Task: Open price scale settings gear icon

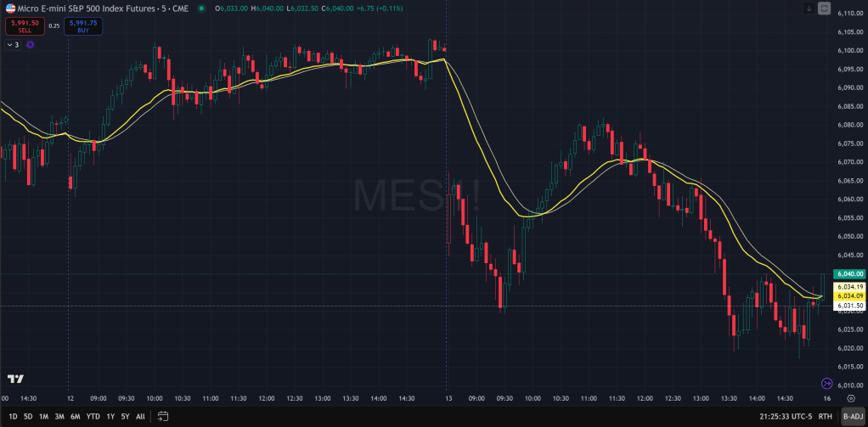Action: (850, 397)
